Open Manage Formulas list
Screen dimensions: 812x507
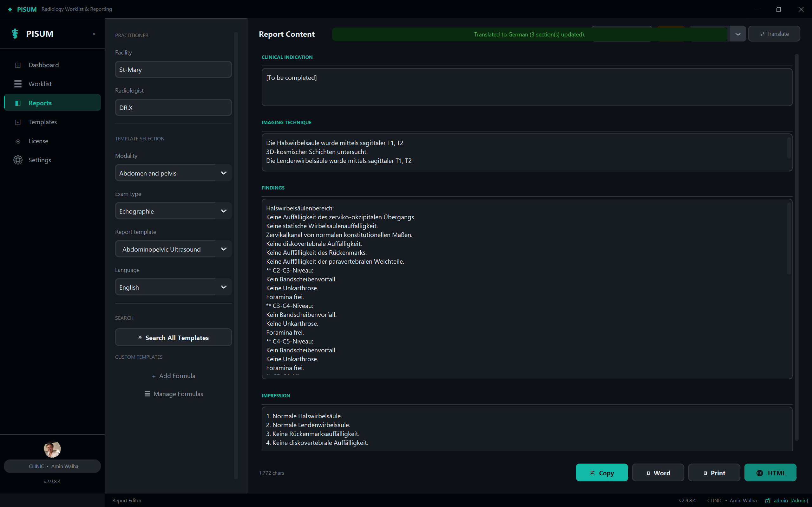point(174,394)
